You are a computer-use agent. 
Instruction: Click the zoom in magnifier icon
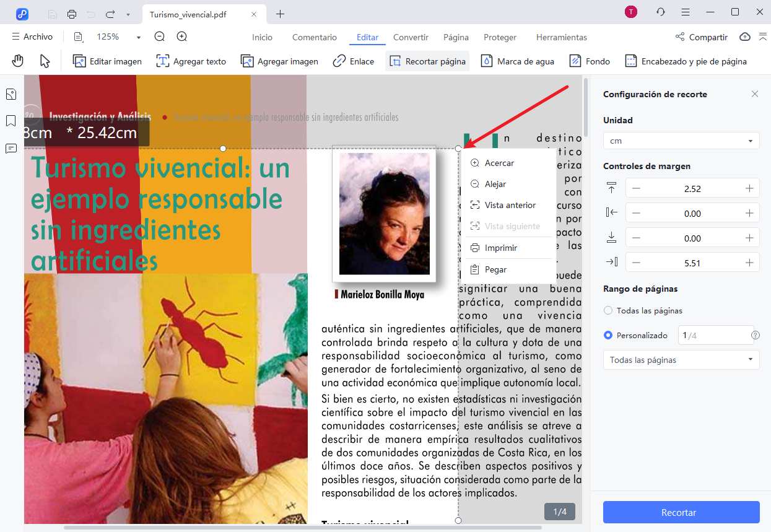181,37
